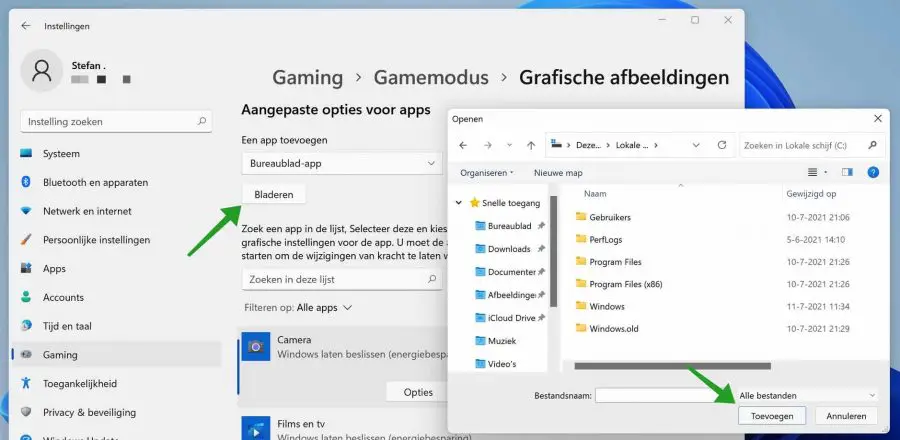Go up one folder level in dialog
Screen dimensions: 900x440
point(531,146)
